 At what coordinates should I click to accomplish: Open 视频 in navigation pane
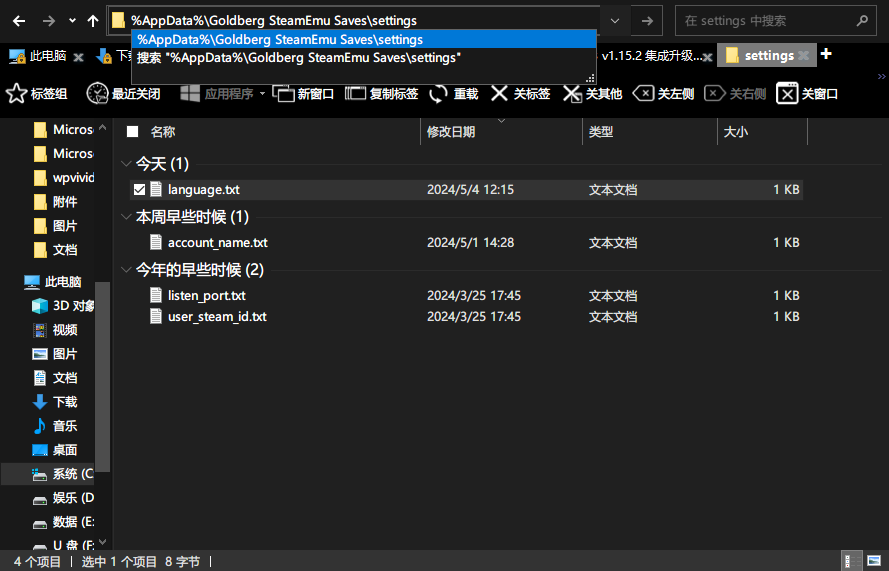click(x=55, y=330)
